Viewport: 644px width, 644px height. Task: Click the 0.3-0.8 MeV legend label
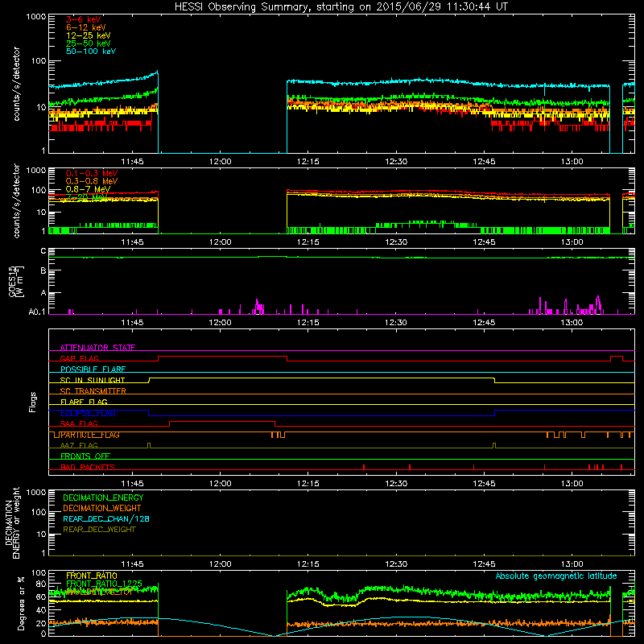coord(92,181)
